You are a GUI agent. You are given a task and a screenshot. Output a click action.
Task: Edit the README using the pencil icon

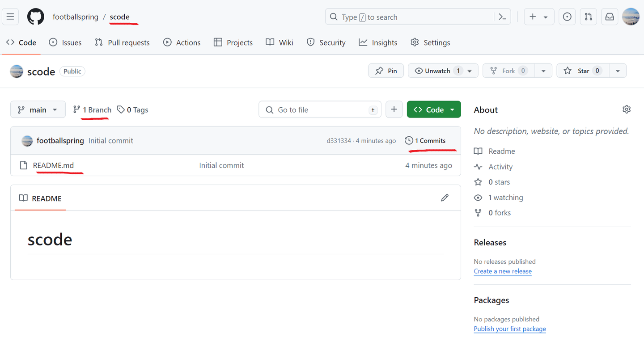pos(445,198)
